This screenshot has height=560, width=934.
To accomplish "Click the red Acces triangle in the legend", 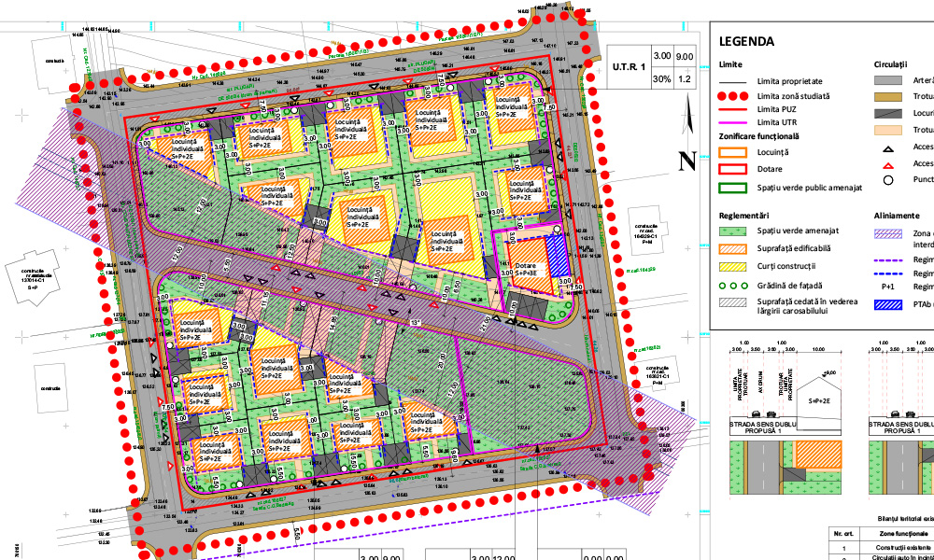I will click(887, 165).
